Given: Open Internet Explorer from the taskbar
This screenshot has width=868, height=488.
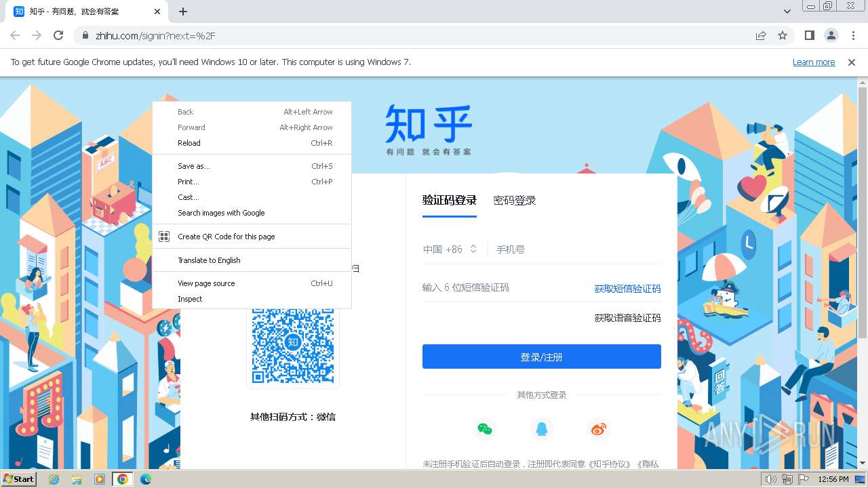Looking at the screenshot, I should [x=54, y=479].
